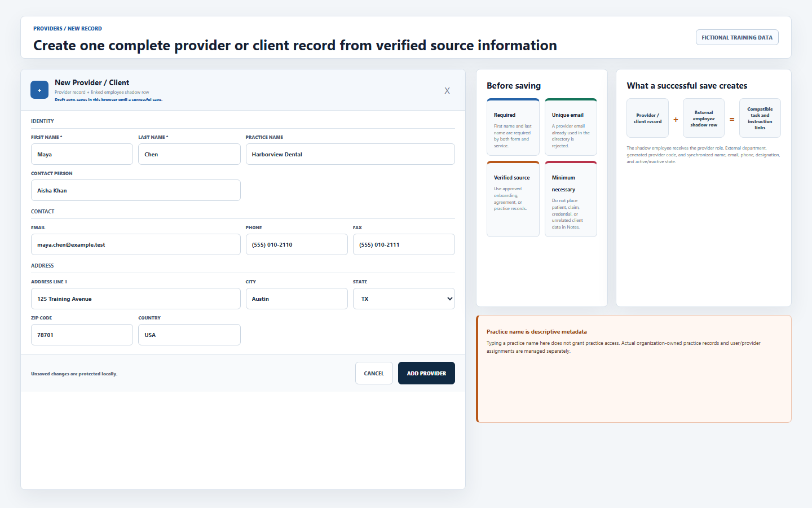Viewport: 812px width, 508px height.
Task: Select the Minimum necessary card
Action: (x=571, y=199)
